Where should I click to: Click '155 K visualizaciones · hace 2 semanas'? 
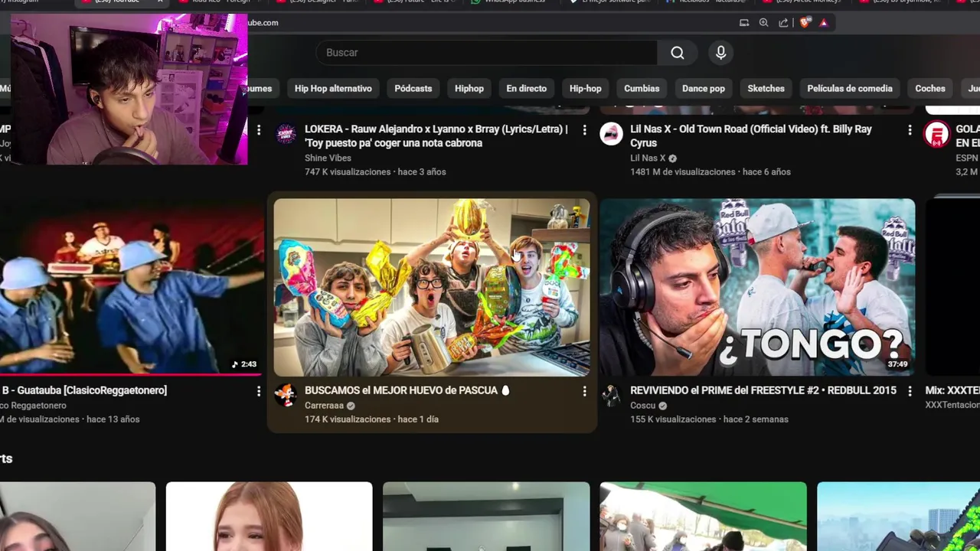(709, 419)
